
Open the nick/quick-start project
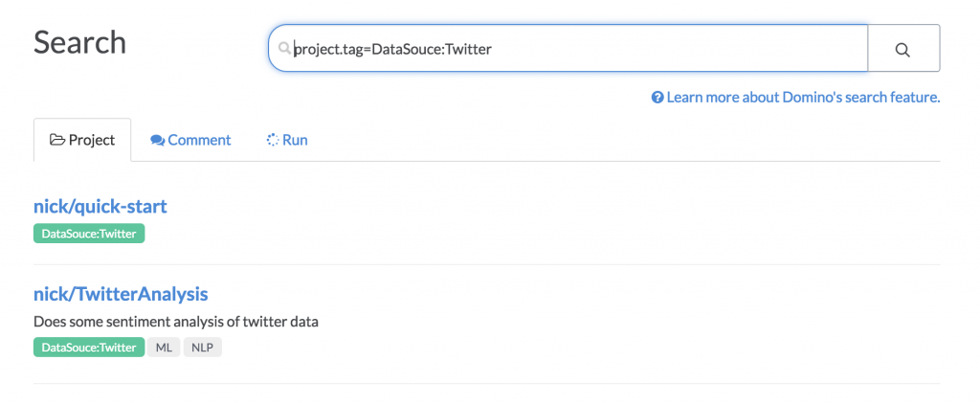tap(100, 206)
